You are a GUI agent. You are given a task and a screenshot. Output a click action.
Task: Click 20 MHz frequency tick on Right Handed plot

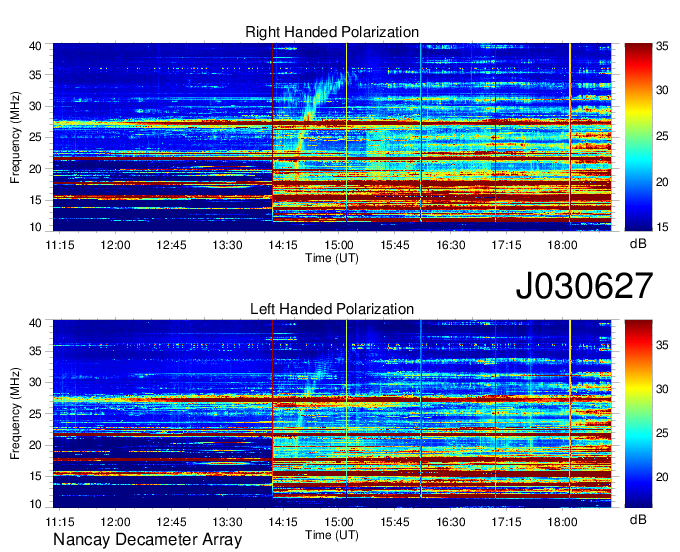coord(36,169)
